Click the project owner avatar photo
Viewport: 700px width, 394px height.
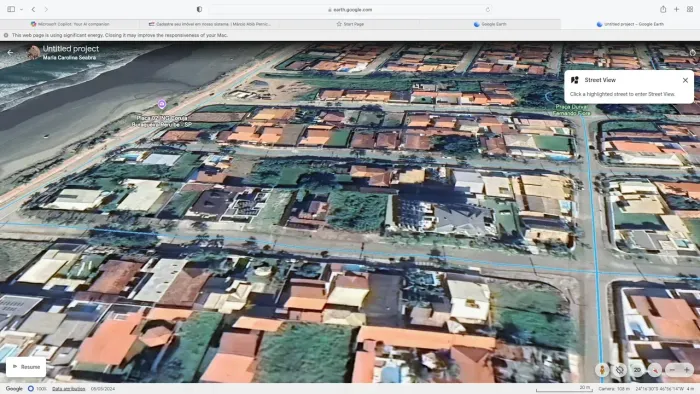(x=33, y=52)
